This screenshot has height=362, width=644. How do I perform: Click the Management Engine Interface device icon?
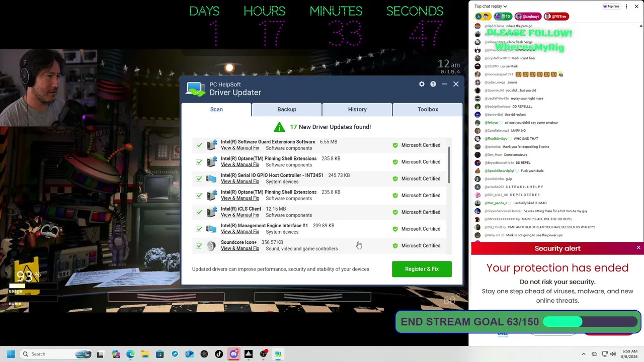pos(211,229)
